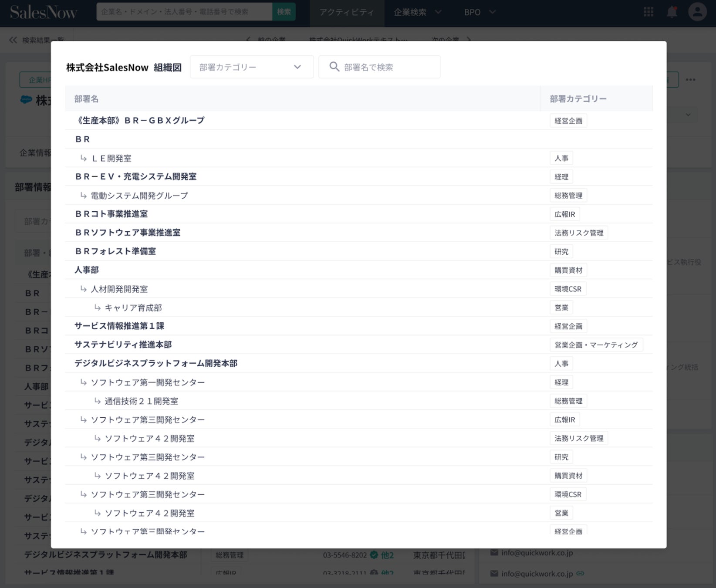This screenshot has height=588, width=716.
Task: Select ＢＲフォレスト準備室 in the org chart modal
Action: click(x=115, y=251)
